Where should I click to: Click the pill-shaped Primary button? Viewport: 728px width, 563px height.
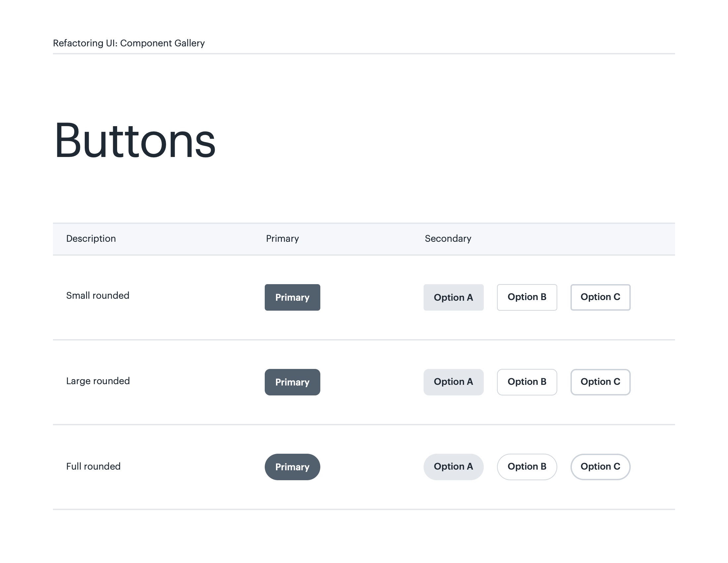[x=292, y=467]
